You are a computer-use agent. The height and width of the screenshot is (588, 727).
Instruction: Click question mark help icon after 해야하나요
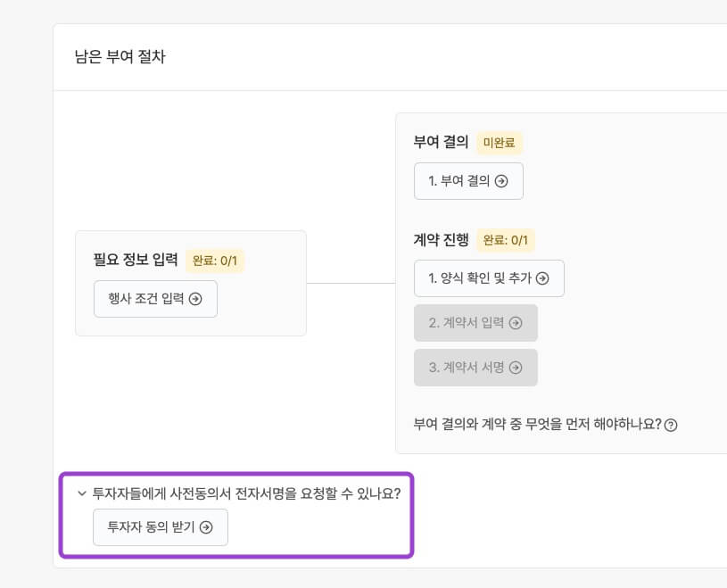click(x=671, y=425)
